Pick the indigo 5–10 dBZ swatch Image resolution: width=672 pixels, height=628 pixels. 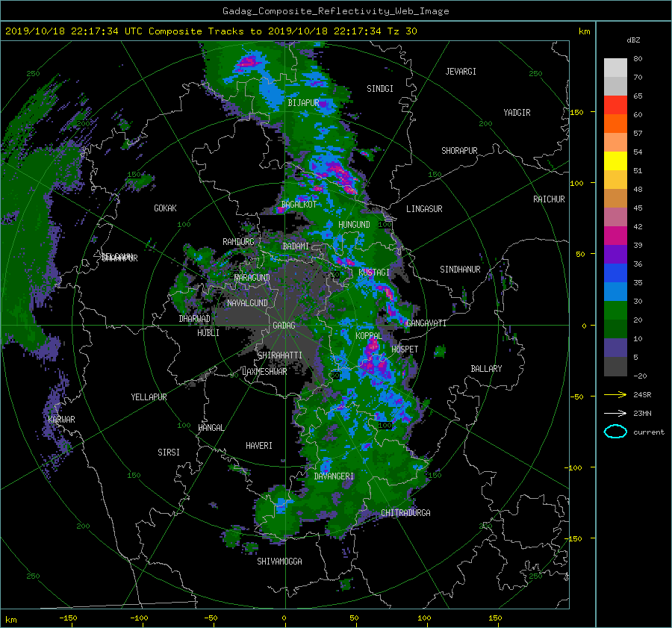615,347
